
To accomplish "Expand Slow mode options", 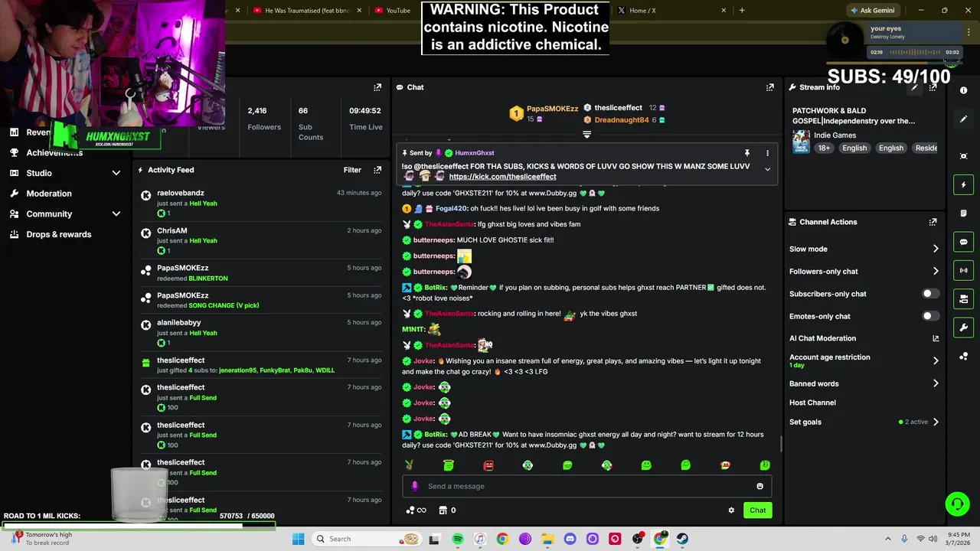I will tap(936, 249).
